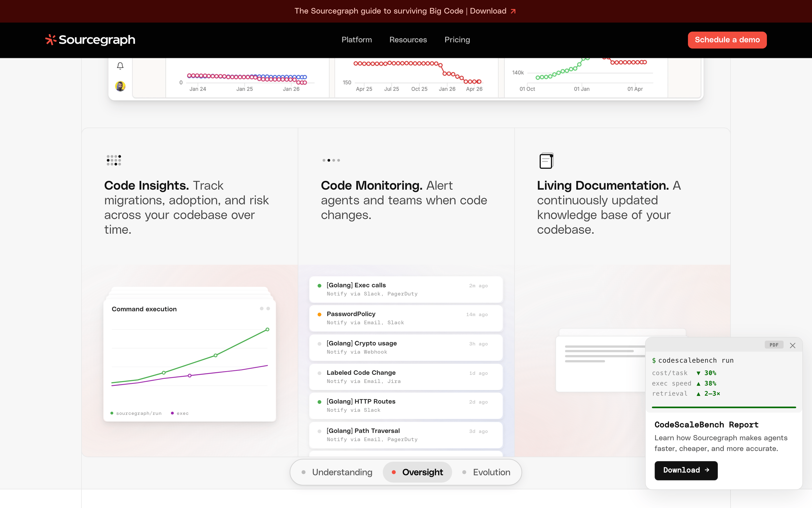Select the Oversight tab
This screenshot has width=812, height=508.
point(417,472)
